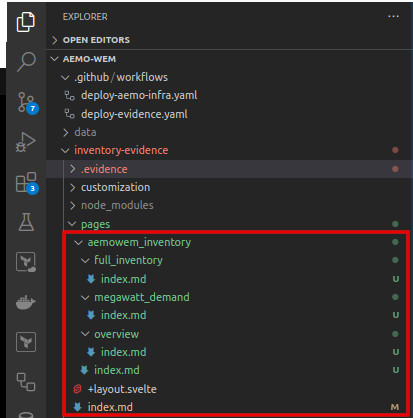Collapse the overview folder chevron
The width and height of the screenshot is (413, 418).
pyautogui.click(x=85, y=334)
